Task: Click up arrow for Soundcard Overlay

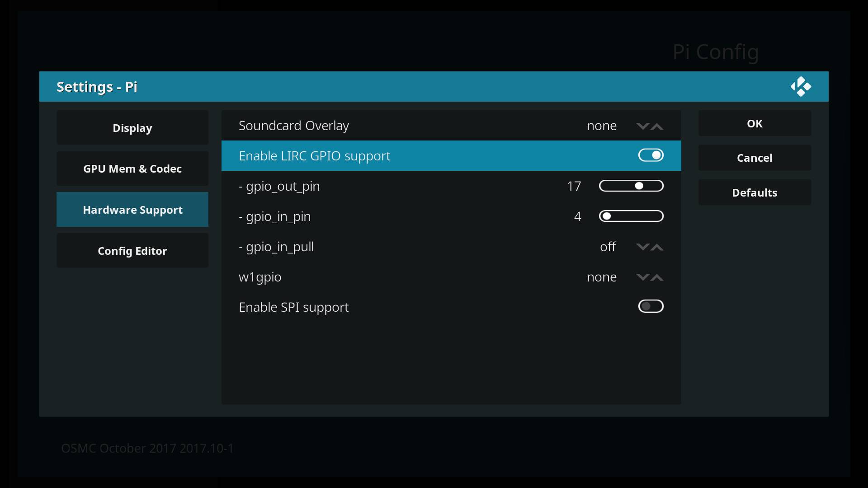Action: pyautogui.click(x=657, y=127)
